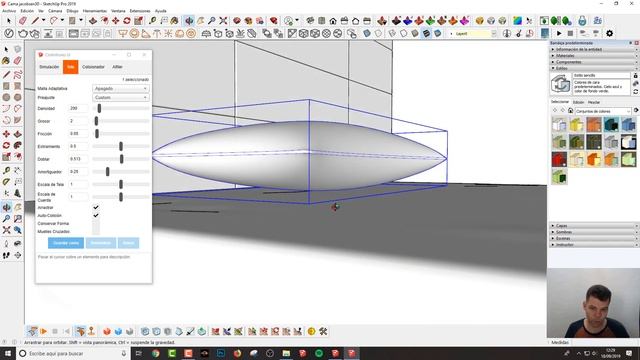The width and height of the screenshot is (640, 360).
Task: Open the Extensiones menu
Action: [x=140, y=11]
